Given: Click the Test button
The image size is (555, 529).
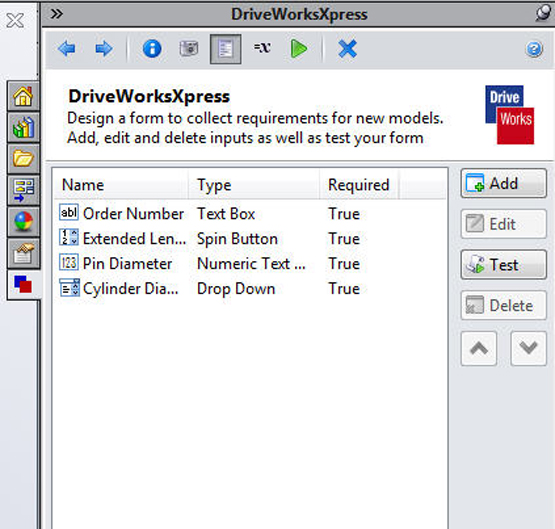Looking at the screenshot, I should click(x=503, y=265).
